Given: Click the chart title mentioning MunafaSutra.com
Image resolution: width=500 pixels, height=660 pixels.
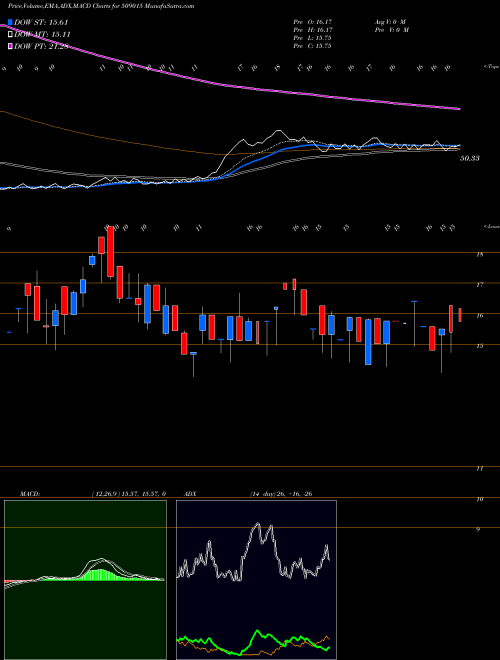Looking at the screenshot, I should (x=101, y=6).
